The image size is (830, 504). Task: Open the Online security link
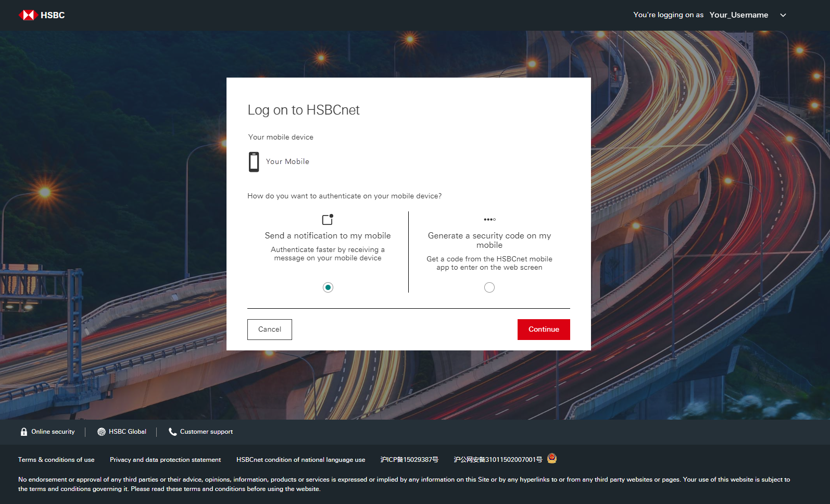pos(53,432)
